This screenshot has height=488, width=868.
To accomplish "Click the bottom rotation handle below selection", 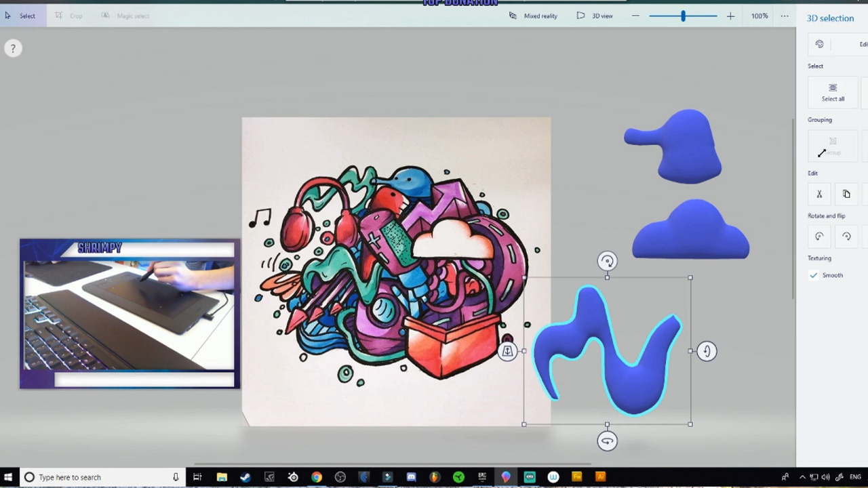I will [x=607, y=441].
